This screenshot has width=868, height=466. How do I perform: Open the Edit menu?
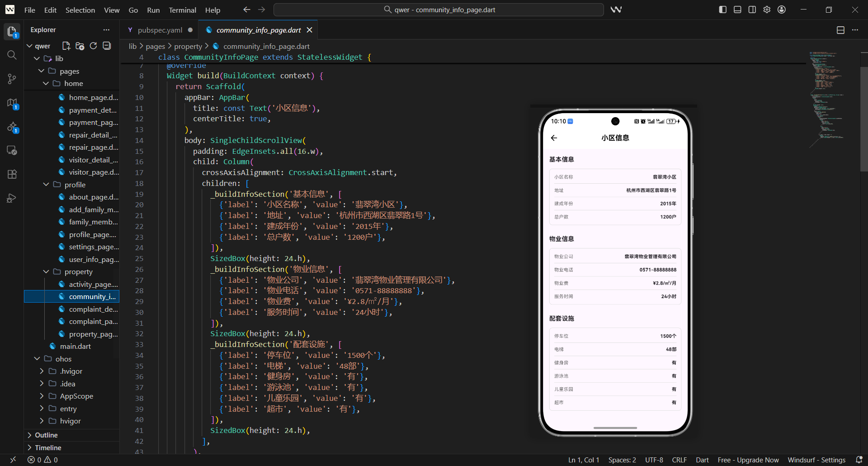[50, 10]
